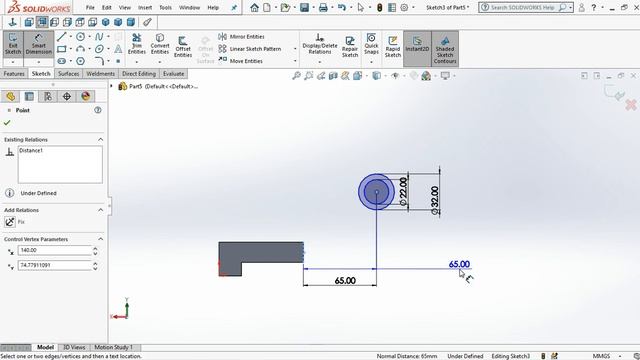Toggle Shaded Sketch Contours

[x=445, y=48]
